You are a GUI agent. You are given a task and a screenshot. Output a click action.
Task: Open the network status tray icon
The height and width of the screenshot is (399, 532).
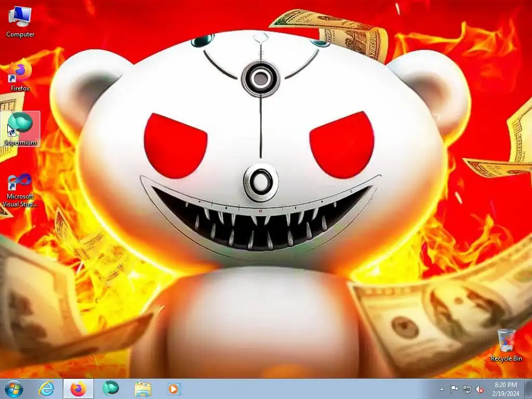[x=467, y=389]
